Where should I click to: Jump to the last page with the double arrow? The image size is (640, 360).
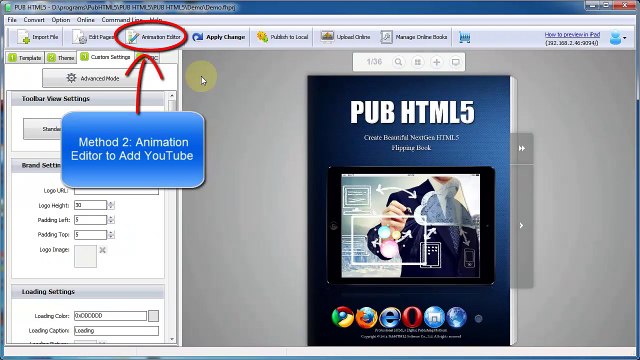pyautogui.click(x=522, y=149)
